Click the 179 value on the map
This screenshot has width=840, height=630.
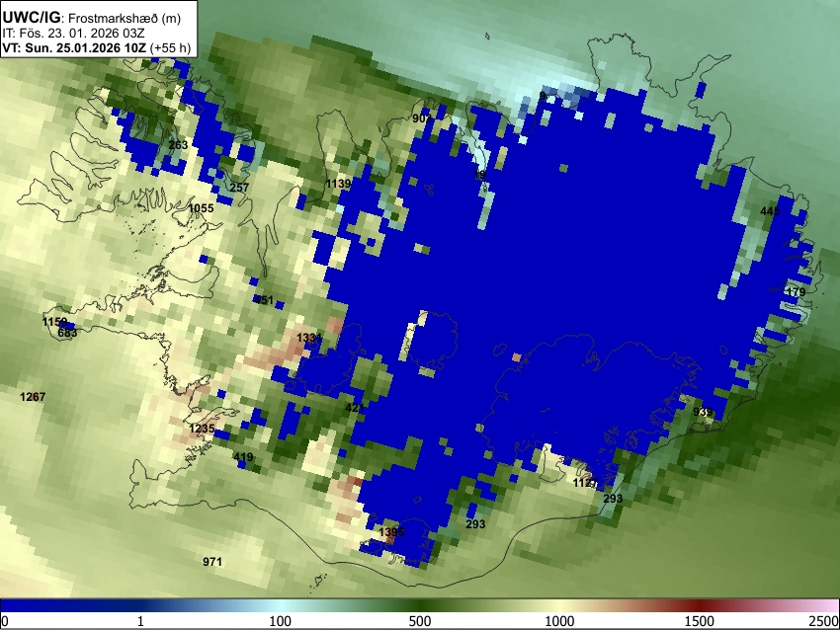point(795,292)
